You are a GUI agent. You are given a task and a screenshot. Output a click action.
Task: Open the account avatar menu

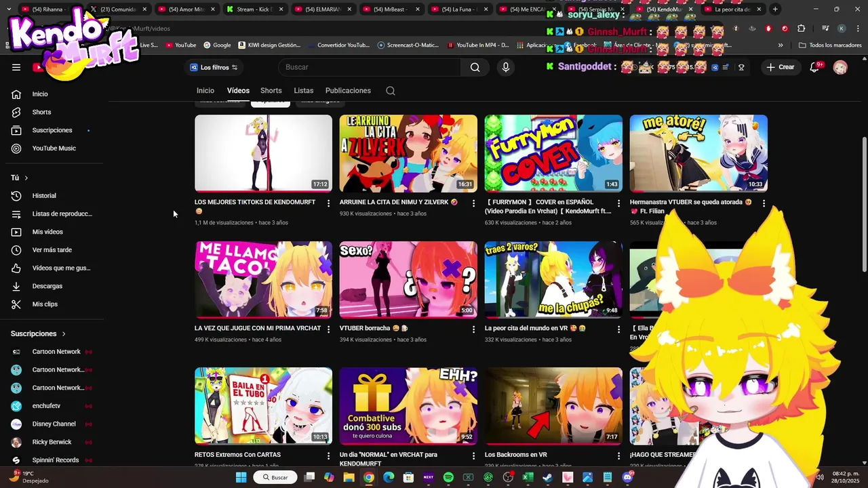840,67
